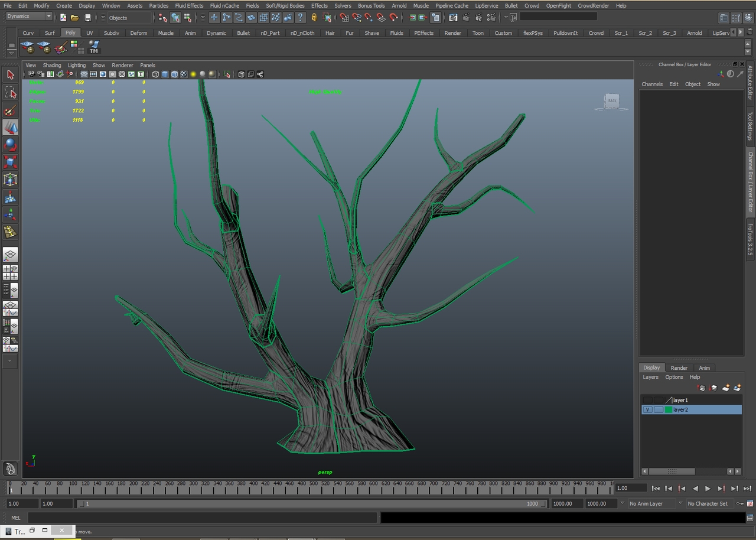Open the shelf options arrow menu
The height and width of the screenshot is (540, 756).
(x=11, y=53)
